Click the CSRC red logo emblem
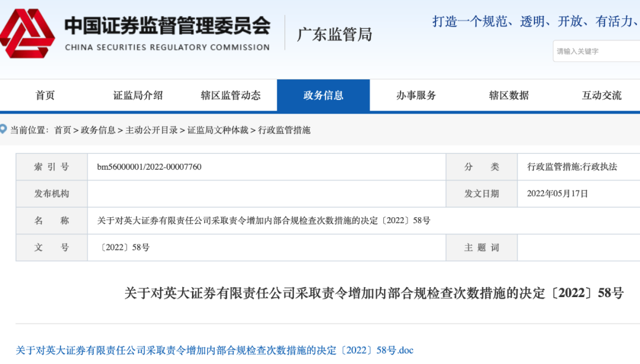 click(27, 33)
